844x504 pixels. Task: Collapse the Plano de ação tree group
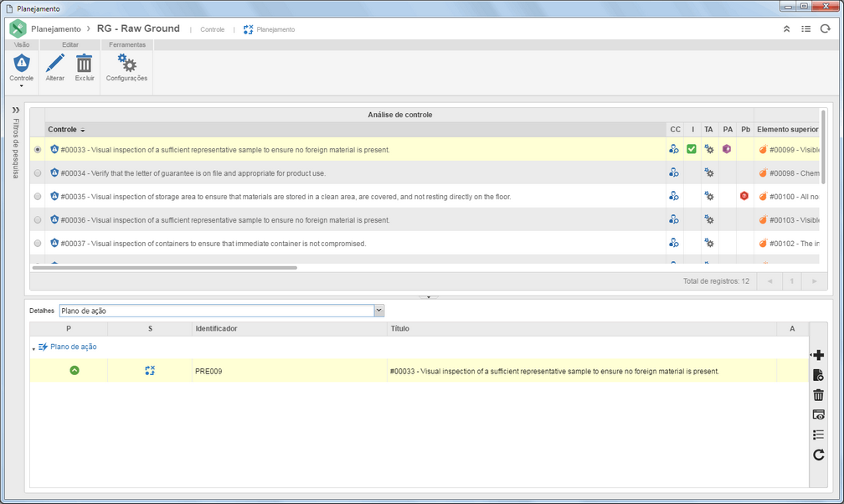point(33,348)
